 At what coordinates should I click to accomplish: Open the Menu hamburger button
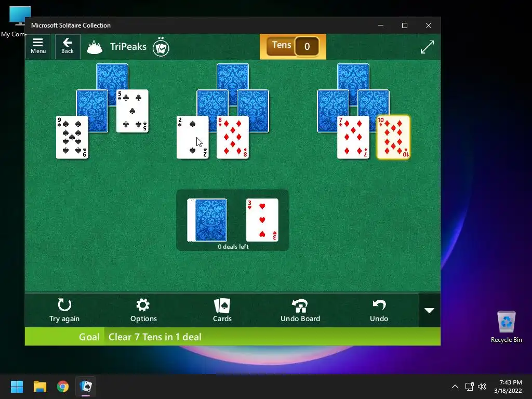click(x=38, y=46)
